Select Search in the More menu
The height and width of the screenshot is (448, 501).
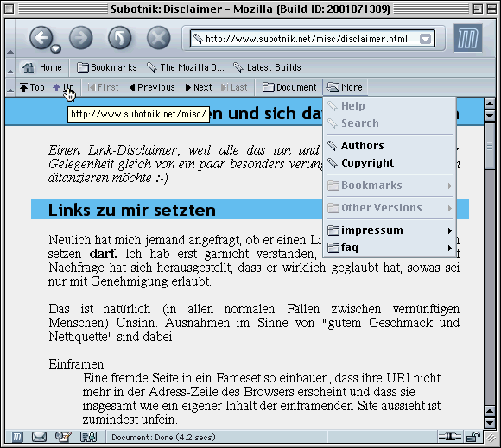(390, 123)
